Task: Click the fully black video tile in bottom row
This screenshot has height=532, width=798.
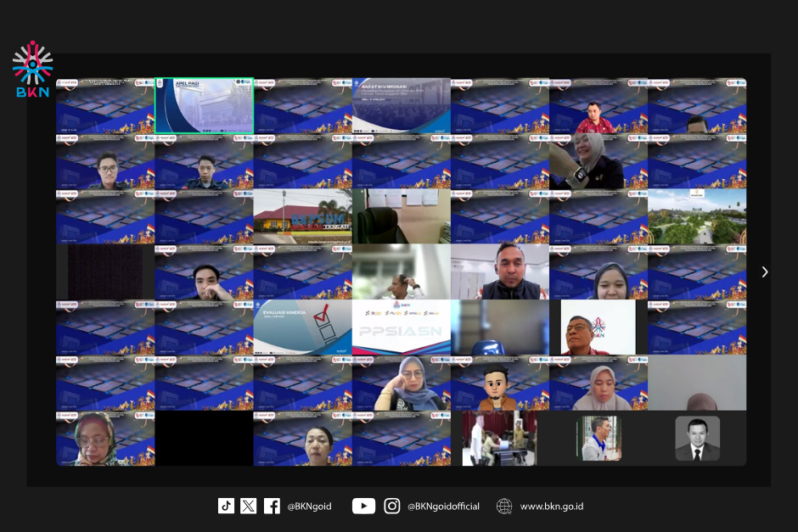Action: (204, 439)
